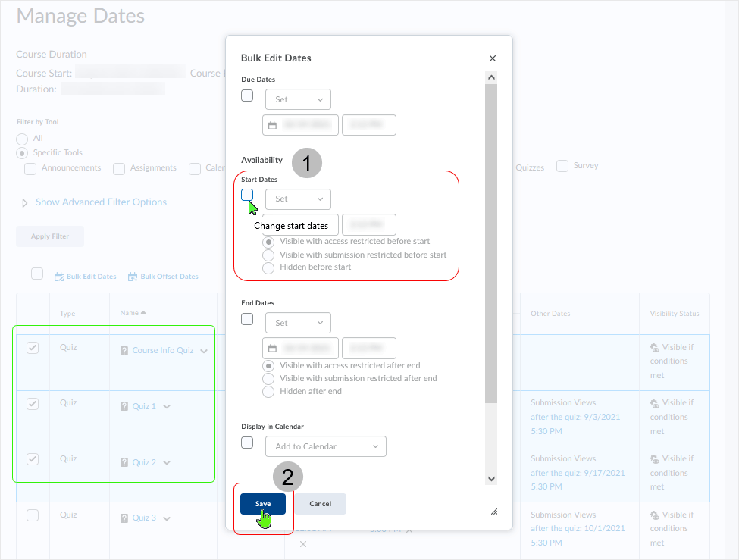Uncheck the Course Info Quiz row checkbox
Viewport: 739px width, 560px height.
[x=33, y=348]
